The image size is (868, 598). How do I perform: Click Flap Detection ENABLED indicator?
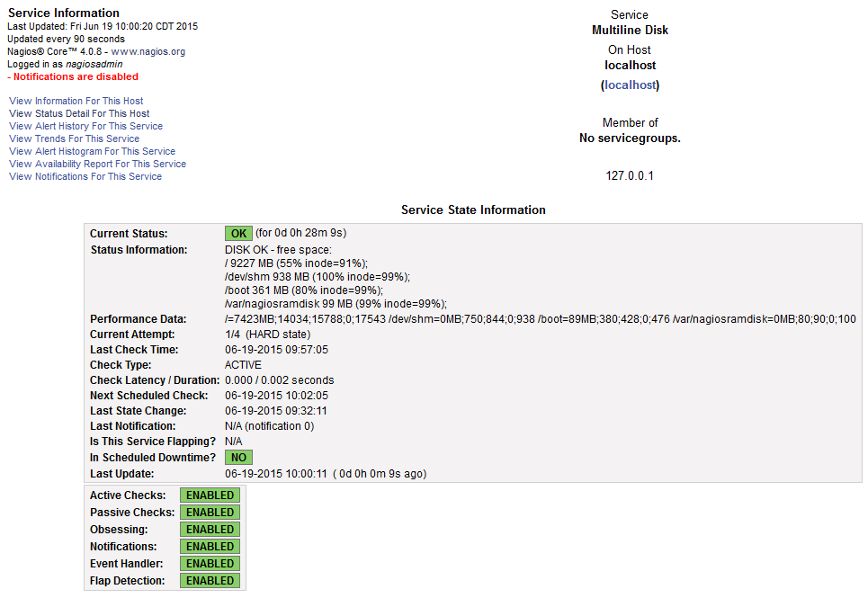click(210, 581)
